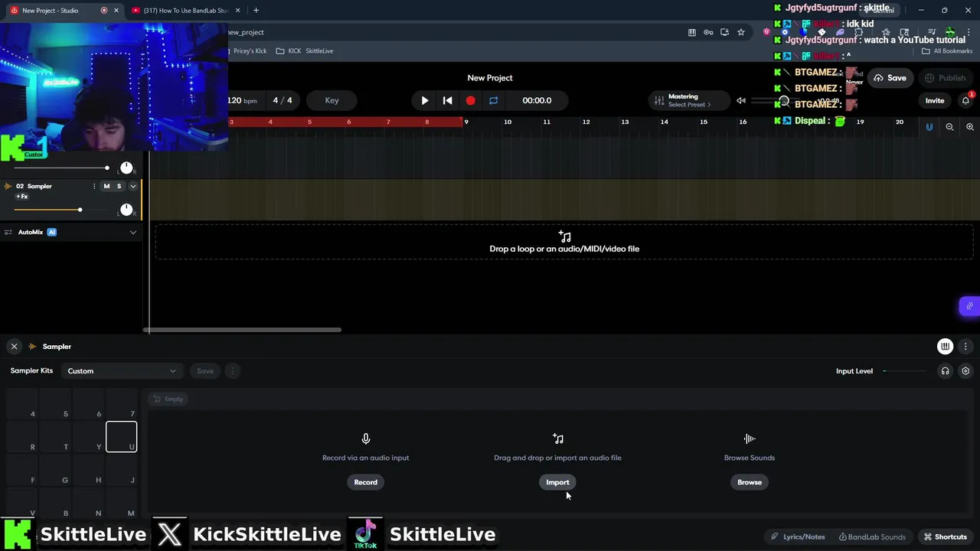Close the Sampler panel with the X
Image resolution: width=980 pixels, height=551 pixels.
click(x=14, y=347)
